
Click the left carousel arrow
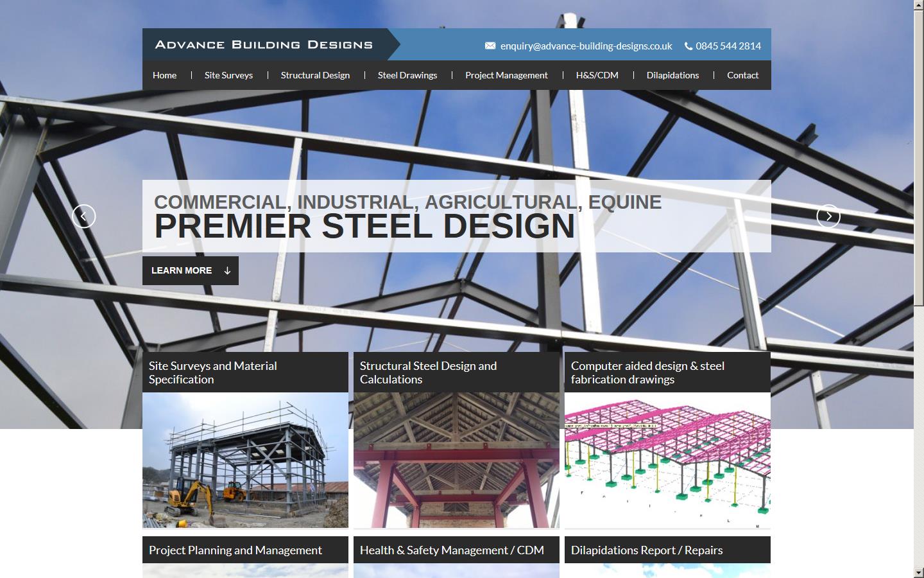coord(84,216)
